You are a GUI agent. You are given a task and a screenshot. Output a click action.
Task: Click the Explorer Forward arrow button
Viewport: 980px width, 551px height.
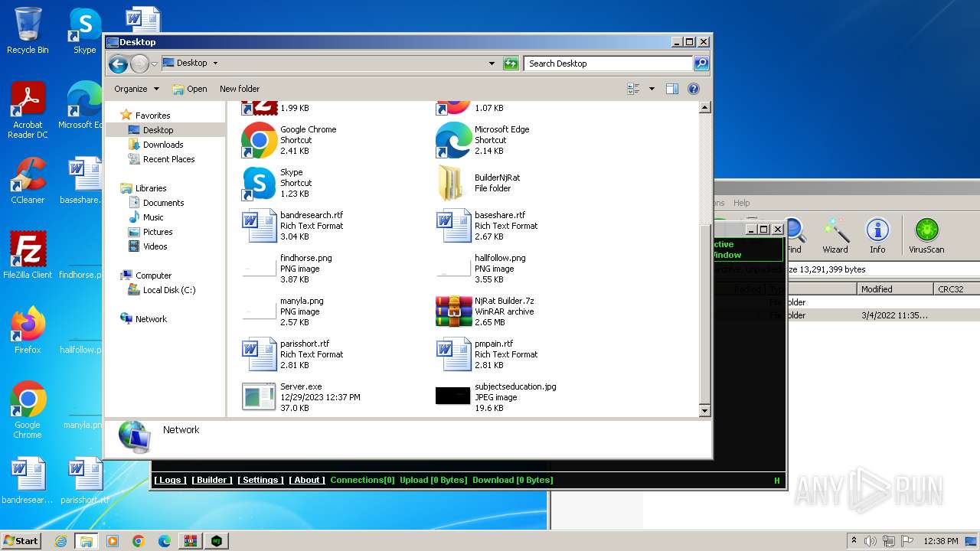click(139, 64)
